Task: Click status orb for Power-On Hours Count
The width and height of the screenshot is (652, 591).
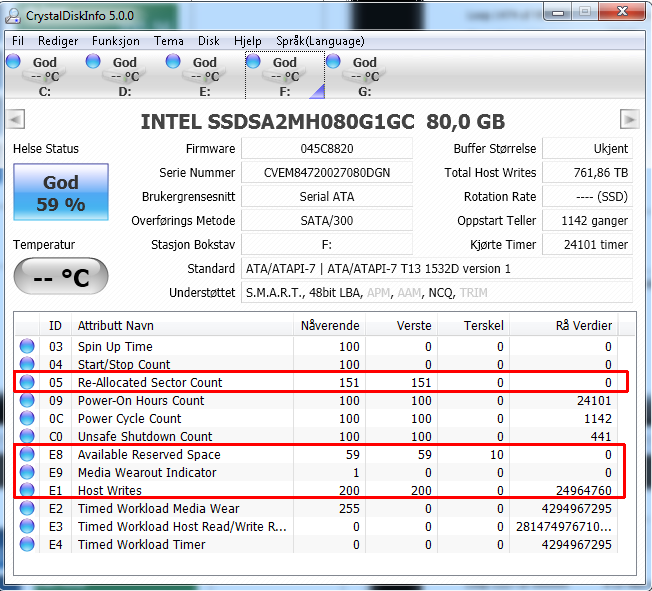Action: coord(27,400)
